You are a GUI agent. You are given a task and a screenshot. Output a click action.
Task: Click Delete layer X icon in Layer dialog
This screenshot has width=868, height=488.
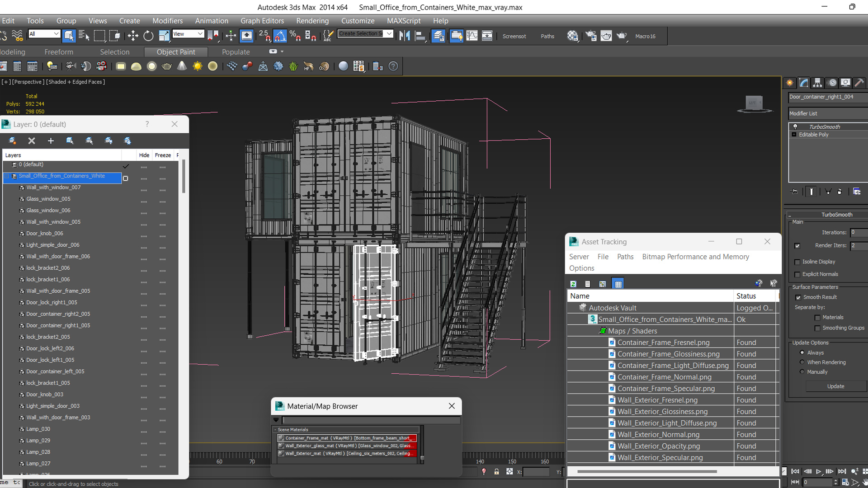(x=32, y=141)
